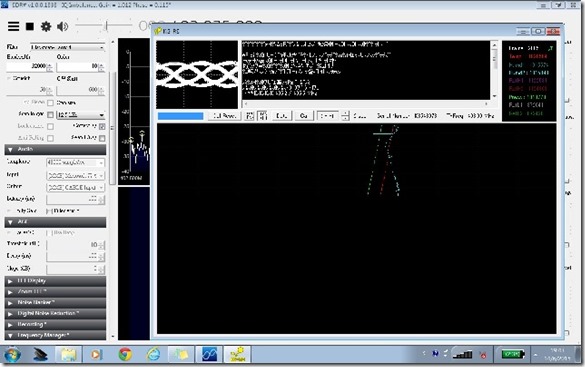Open the Filter type dropdown
The height and width of the screenshot is (367, 585).
(67, 47)
